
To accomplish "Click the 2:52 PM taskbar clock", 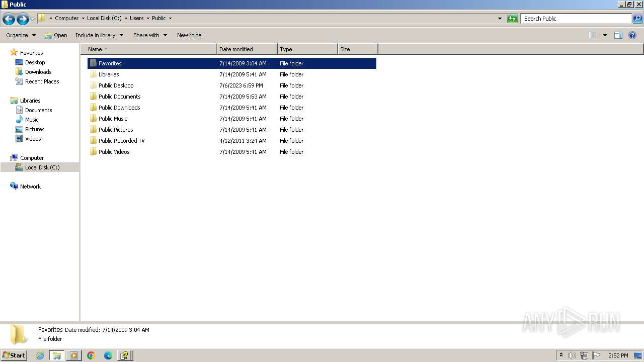I will coord(618,355).
